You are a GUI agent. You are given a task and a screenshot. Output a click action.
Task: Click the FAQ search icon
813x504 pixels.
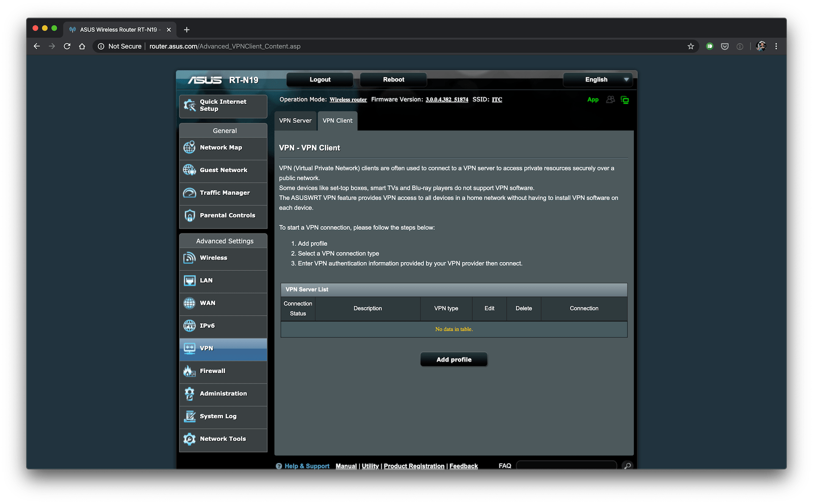[x=627, y=465]
